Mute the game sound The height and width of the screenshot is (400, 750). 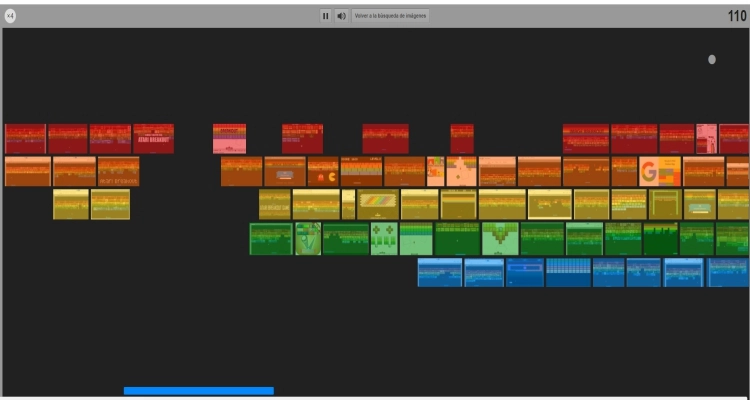point(340,16)
